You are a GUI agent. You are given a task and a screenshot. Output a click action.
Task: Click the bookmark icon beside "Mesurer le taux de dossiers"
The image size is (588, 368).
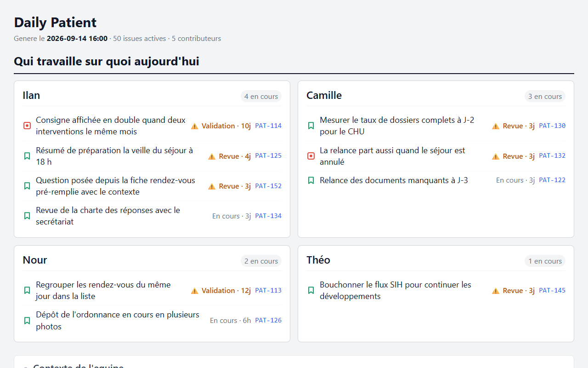[311, 126]
